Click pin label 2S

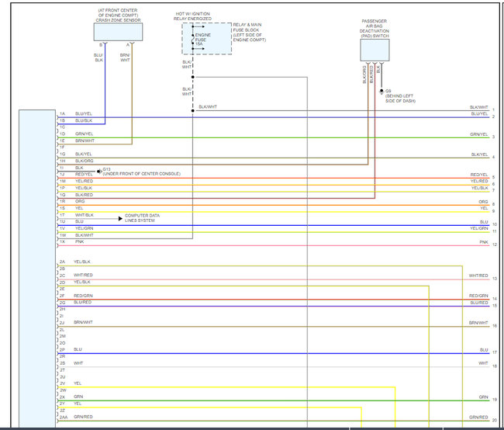[x=62, y=363]
